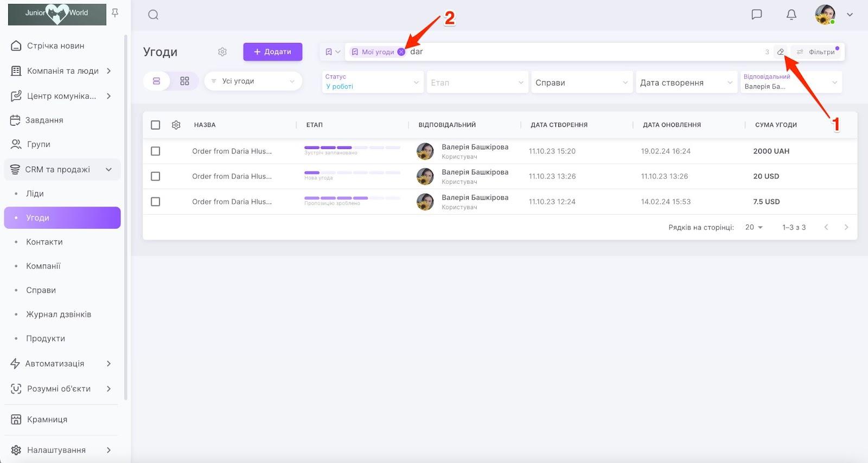Click stage progress bar of first deal
This screenshot has height=463, width=868.
tap(352, 147)
